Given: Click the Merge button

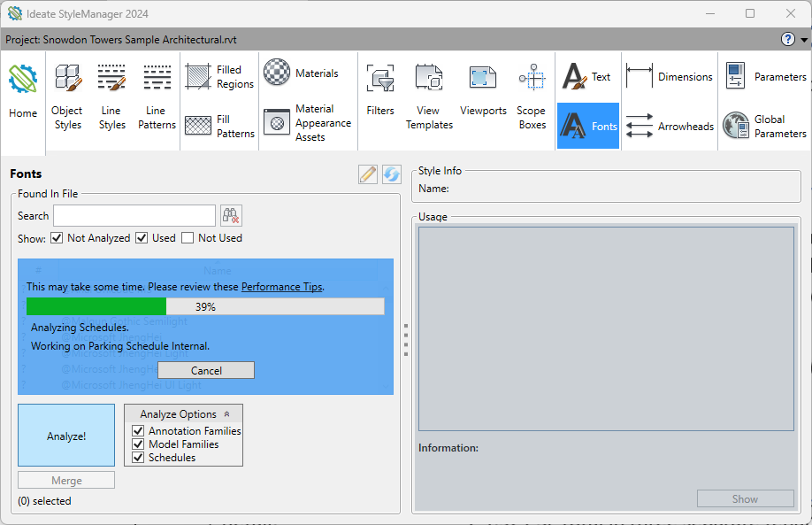Looking at the screenshot, I should [66, 481].
